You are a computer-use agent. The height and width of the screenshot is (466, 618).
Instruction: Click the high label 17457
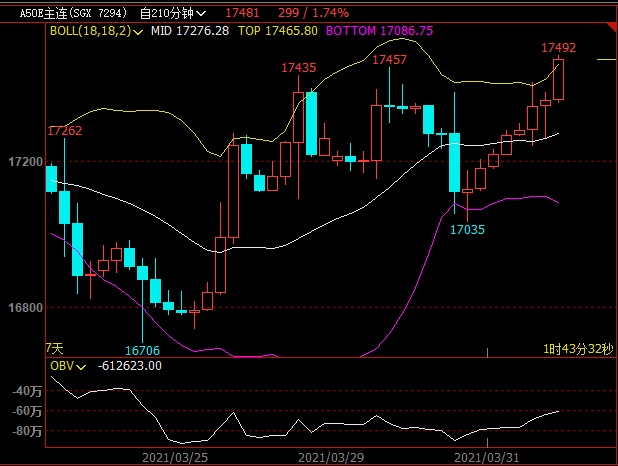click(x=389, y=60)
